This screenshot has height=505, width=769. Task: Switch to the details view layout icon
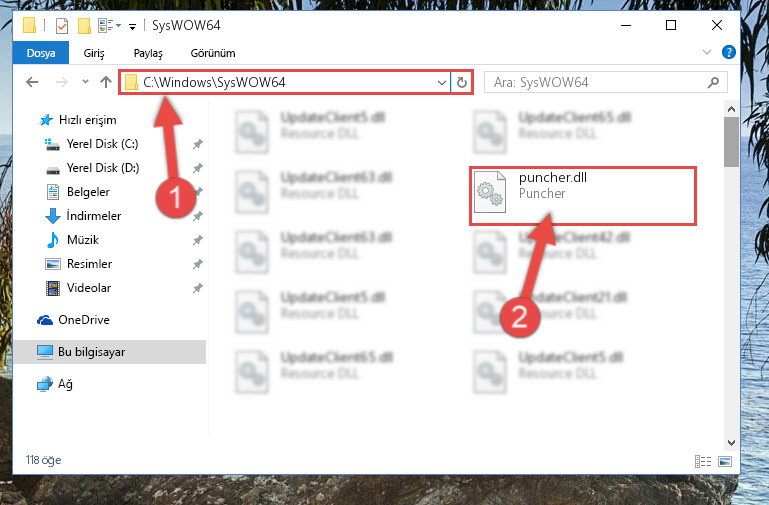point(703,461)
